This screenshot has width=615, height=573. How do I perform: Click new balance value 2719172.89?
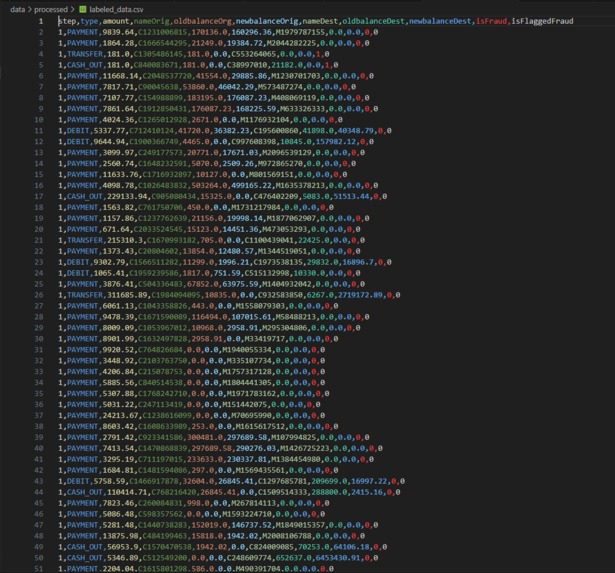click(x=360, y=295)
